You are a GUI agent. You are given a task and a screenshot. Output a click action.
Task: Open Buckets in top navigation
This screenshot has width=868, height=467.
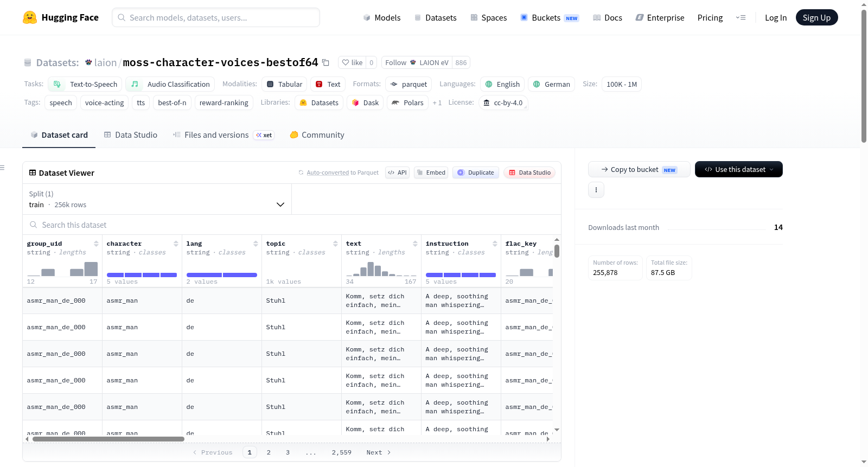pyautogui.click(x=550, y=17)
